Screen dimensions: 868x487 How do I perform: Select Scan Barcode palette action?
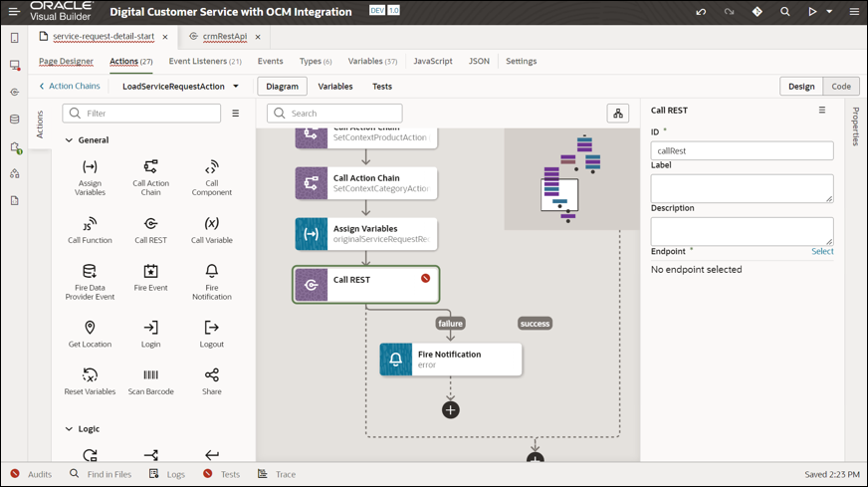coord(150,381)
